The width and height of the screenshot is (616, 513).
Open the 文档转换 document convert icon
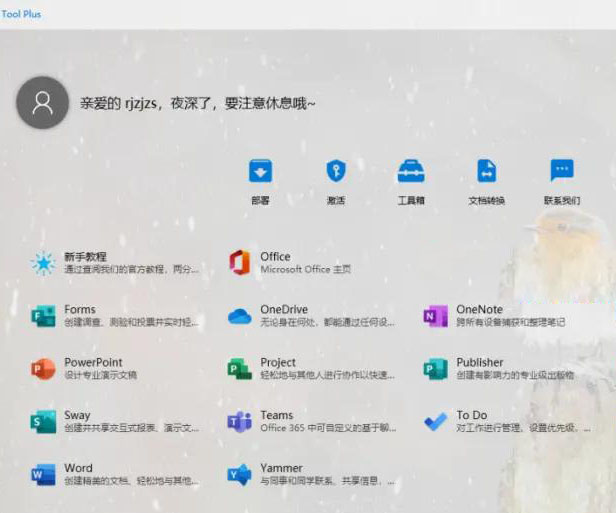point(486,171)
